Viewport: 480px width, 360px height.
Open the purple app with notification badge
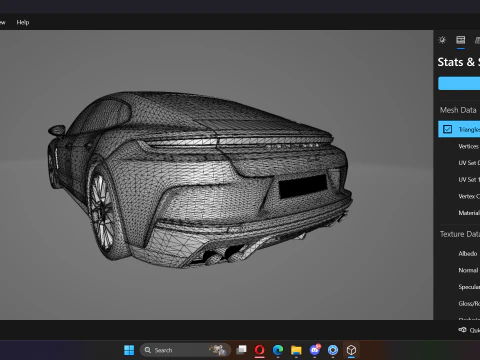pyautogui.click(x=315, y=350)
